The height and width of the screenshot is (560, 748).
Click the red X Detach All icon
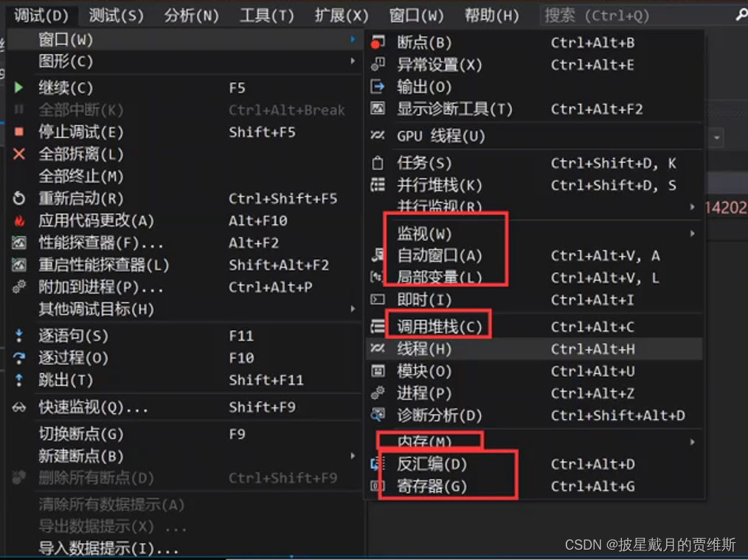[x=19, y=154]
